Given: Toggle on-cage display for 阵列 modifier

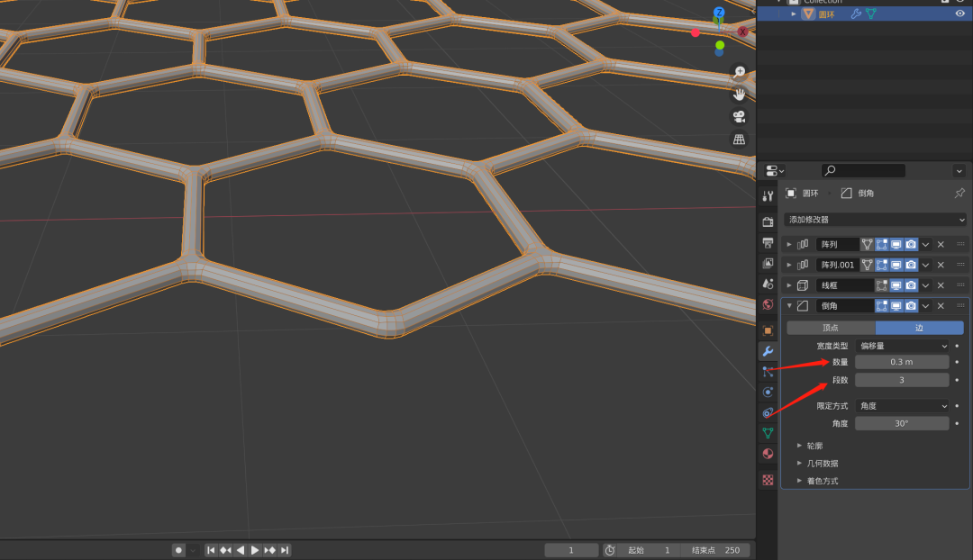Looking at the screenshot, I should click(x=867, y=244).
